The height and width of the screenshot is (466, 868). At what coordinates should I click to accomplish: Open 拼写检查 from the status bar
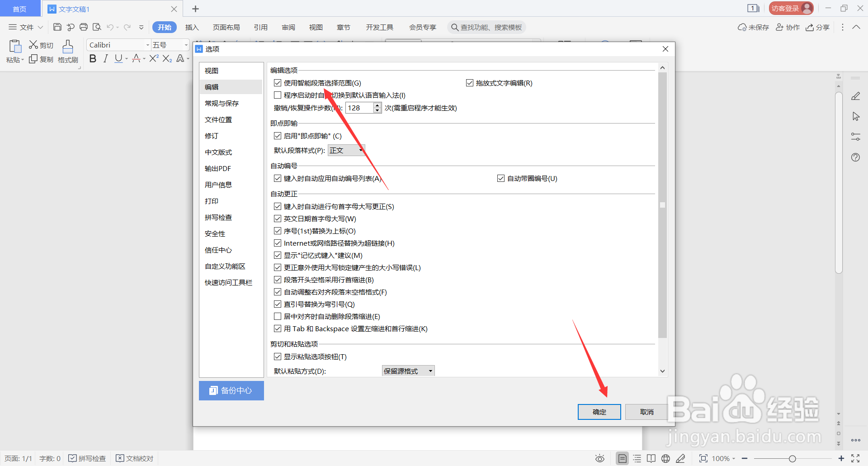[87, 458]
